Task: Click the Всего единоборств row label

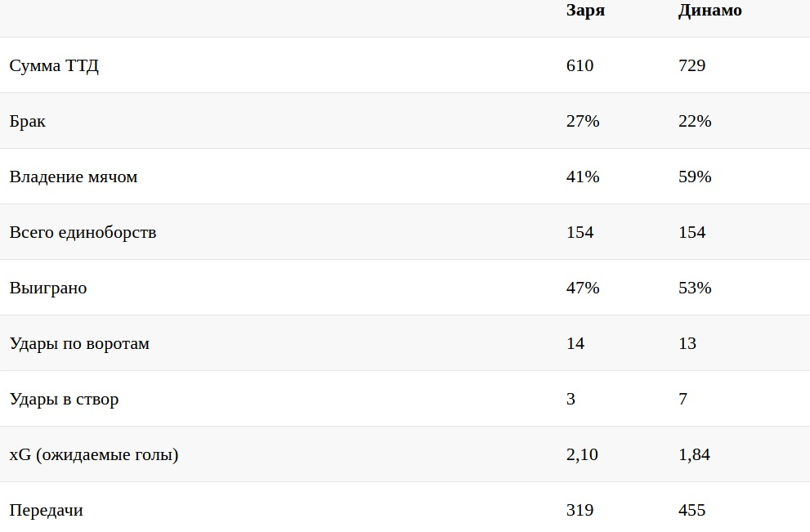Action: point(83,232)
